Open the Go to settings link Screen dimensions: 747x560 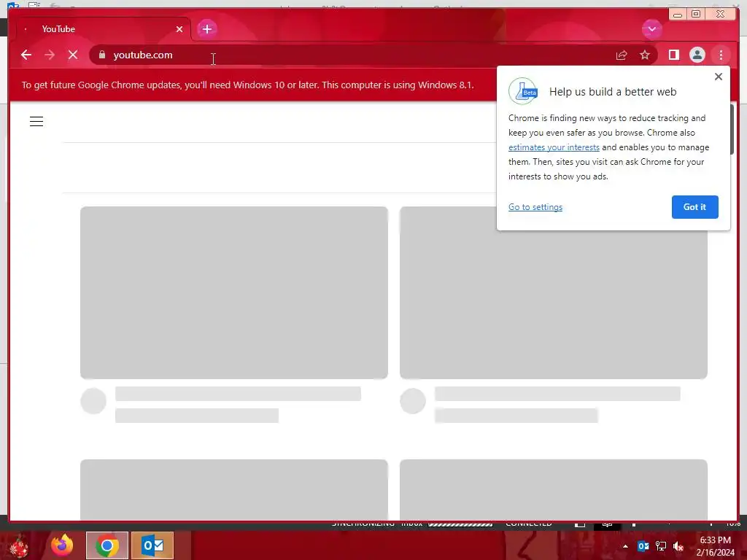pos(535,207)
